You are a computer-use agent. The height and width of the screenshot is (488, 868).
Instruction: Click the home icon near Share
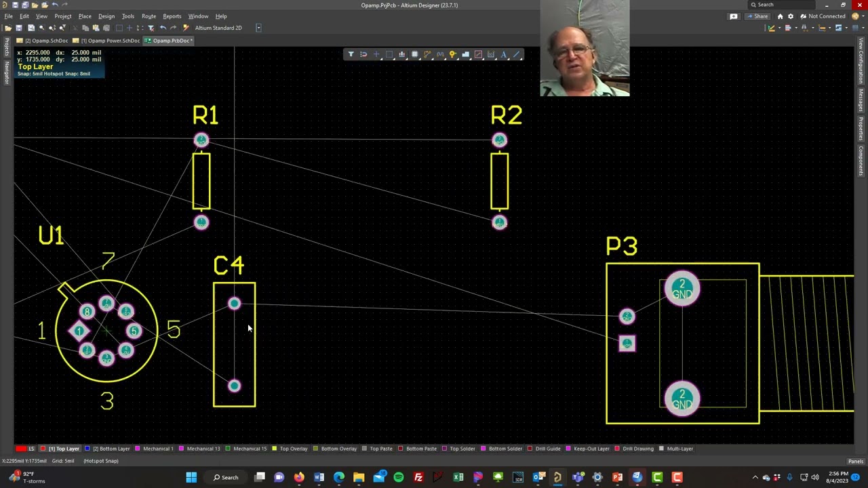pos(780,16)
